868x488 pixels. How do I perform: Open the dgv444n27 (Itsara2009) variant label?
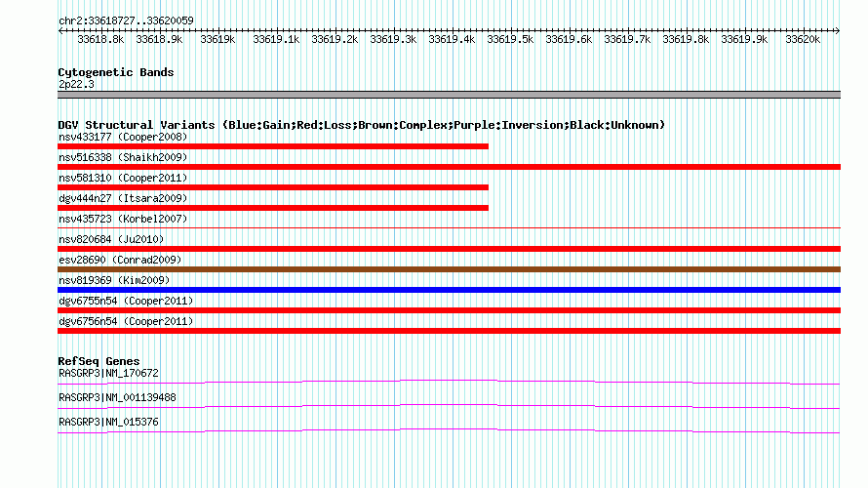pos(123,198)
